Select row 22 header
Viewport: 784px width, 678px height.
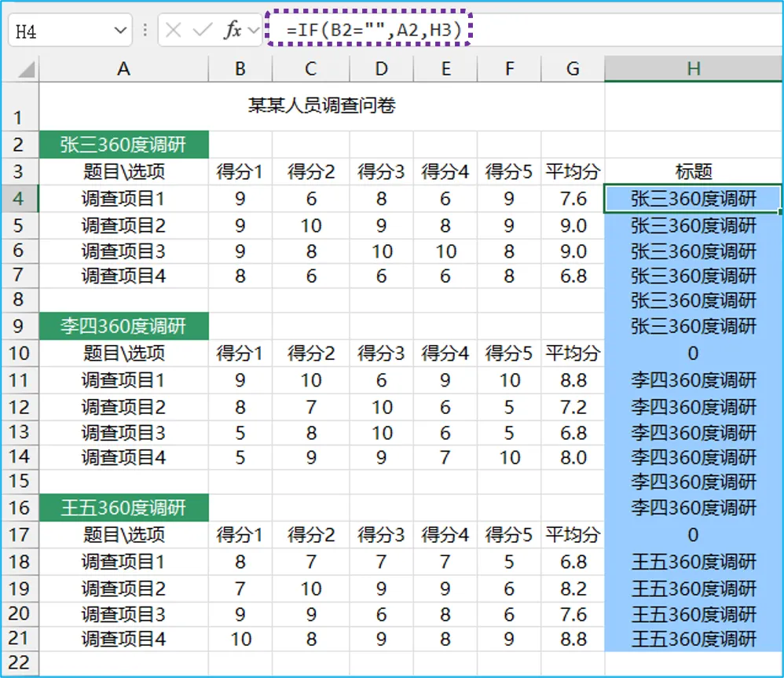19,662
